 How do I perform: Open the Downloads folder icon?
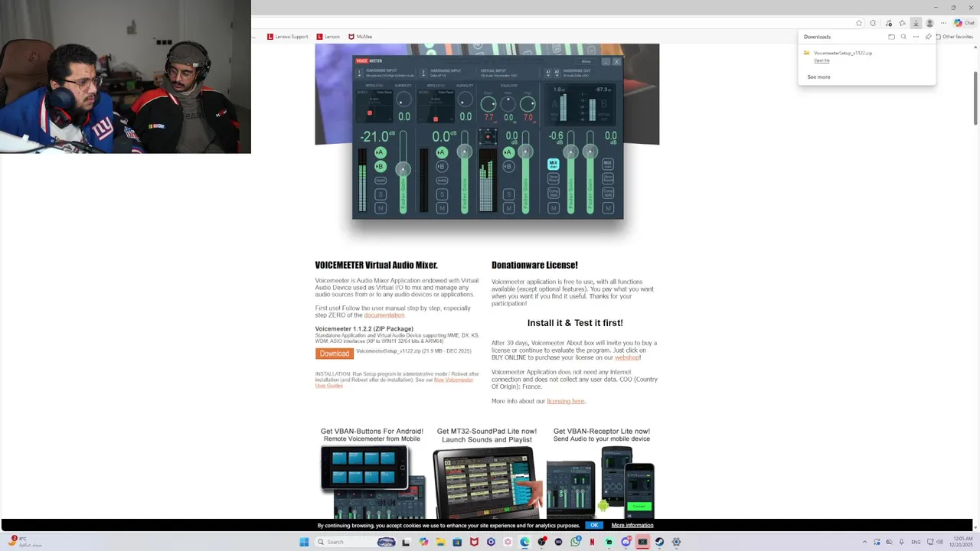[x=891, y=37]
